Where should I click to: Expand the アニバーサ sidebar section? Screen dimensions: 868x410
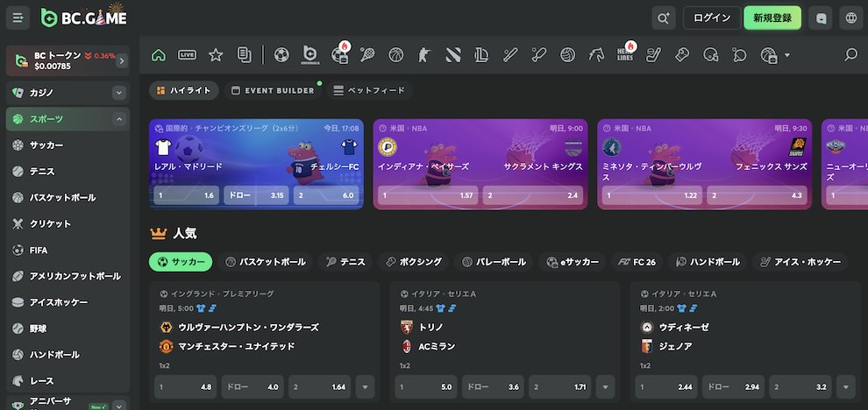pyautogui.click(x=119, y=406)
